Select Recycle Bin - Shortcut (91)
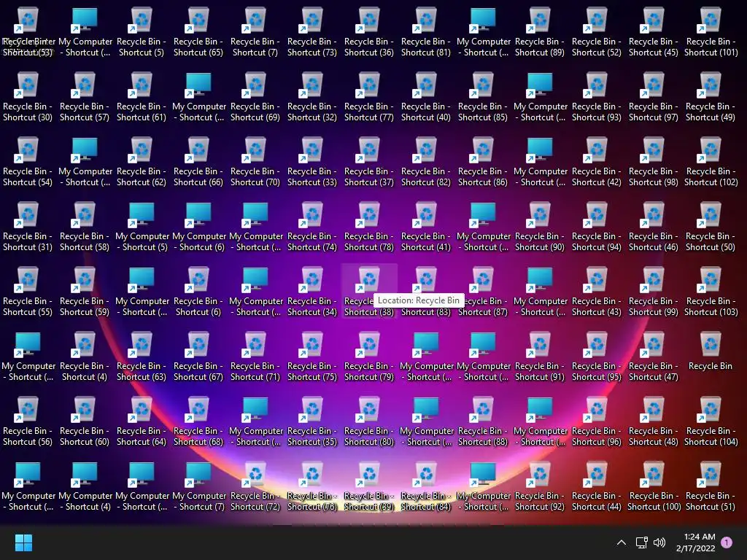Image resolution: width=747 pixels, height=560 pixels. click(x=539, y=357)
